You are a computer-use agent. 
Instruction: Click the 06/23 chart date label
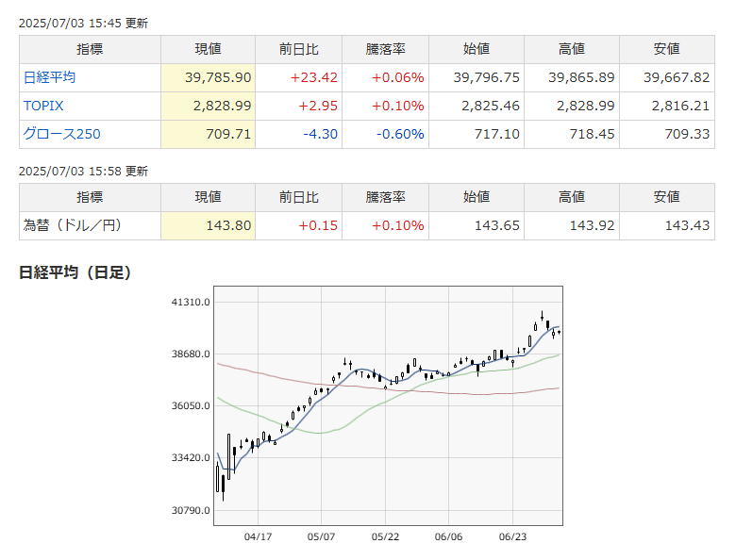[512, 536]
